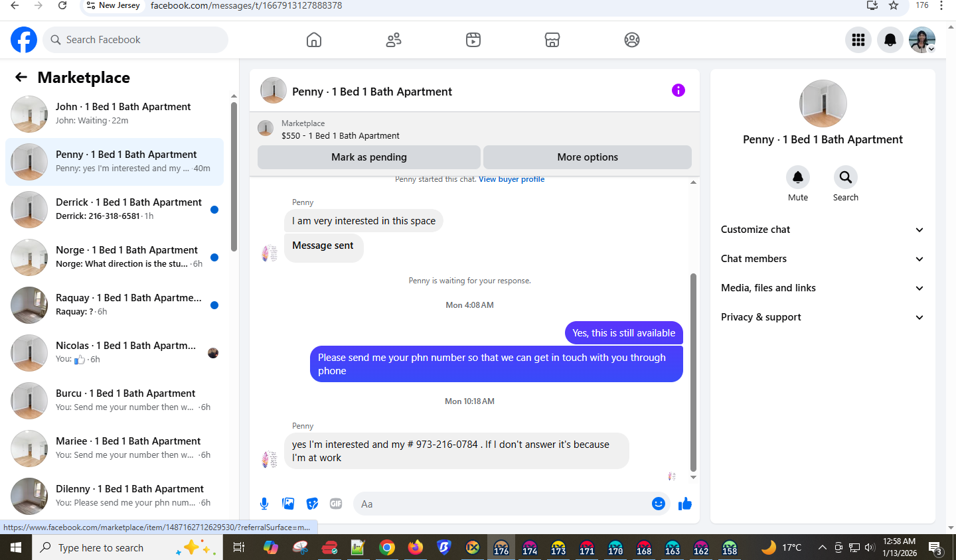Open Raquay's apartment conversation

114,305
